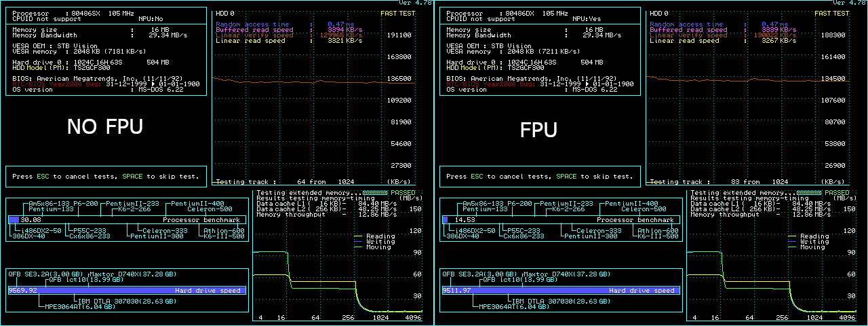The width and height of the screenshot is (868, 326).
Task: Click the 4096 x-axis label in the DX memory graph
Action: click(x=847, y=318)
